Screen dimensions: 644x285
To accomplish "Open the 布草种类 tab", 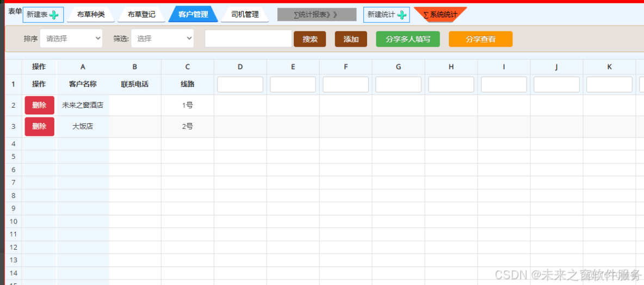I will [91, 14].
